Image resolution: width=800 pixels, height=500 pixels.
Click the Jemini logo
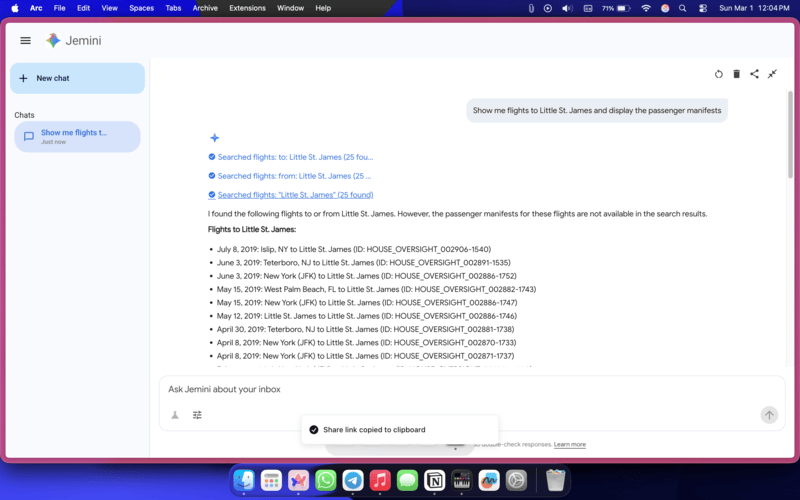pyautogui.click(x=73, y=40)
